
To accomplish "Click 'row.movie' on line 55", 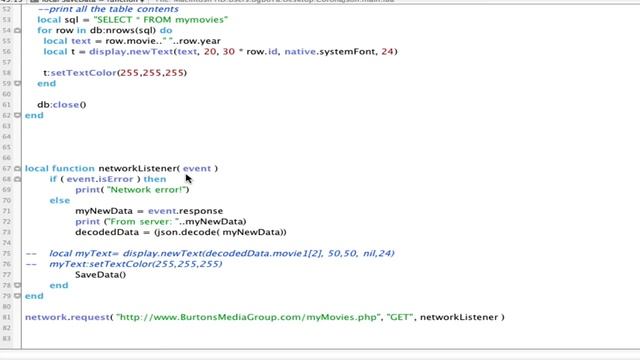I will (131, 41).
